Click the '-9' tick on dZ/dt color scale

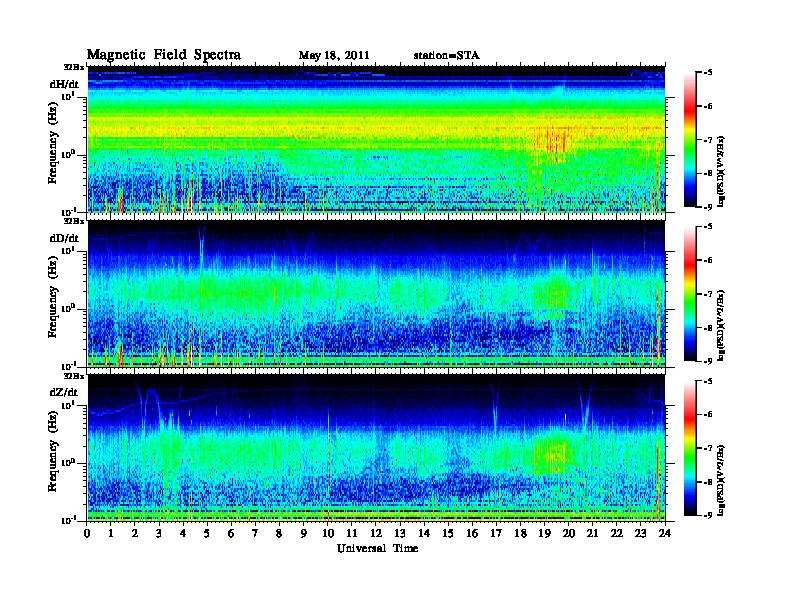[x=708, y=515]
